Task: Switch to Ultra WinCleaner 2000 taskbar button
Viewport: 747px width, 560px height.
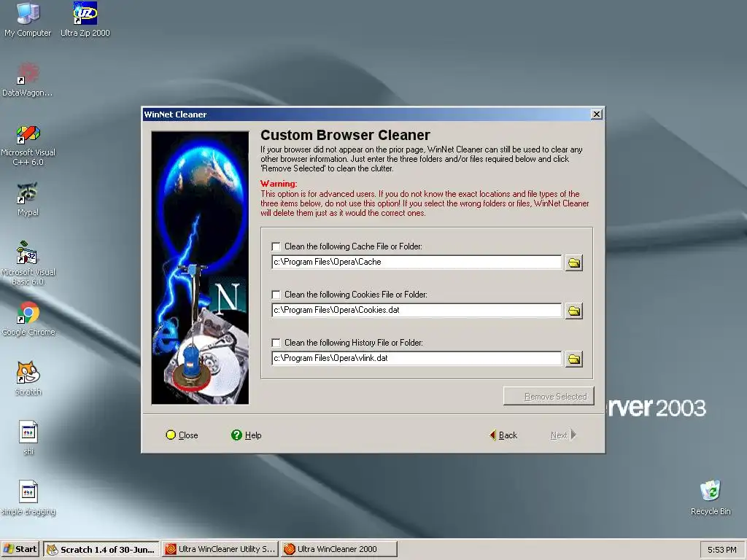Action: (x=338, y=549)
